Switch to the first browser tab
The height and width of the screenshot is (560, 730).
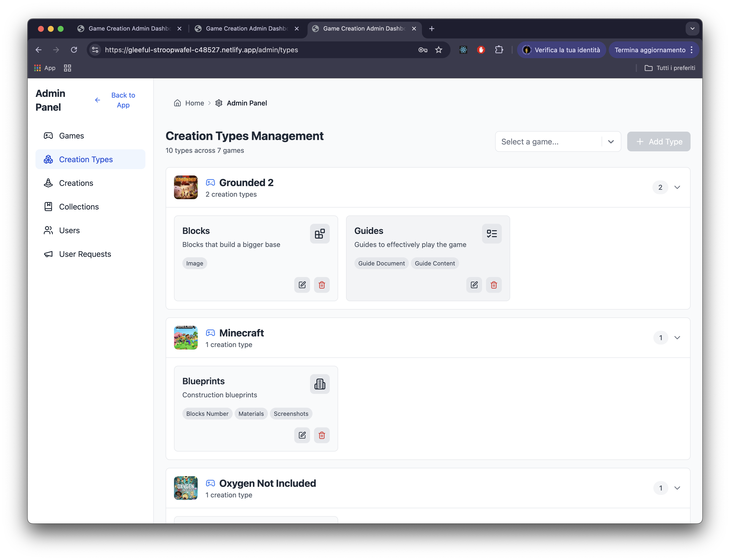pyautogui.click(x=128, y=29)
